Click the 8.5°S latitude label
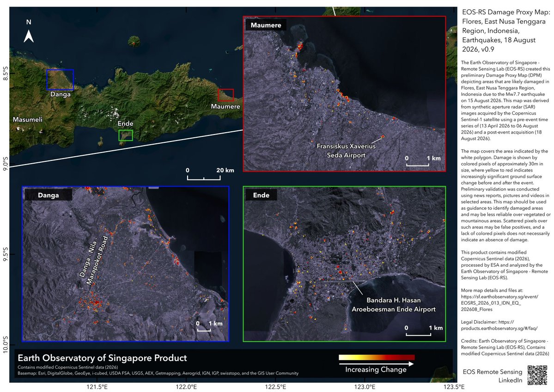The height and width of the screenshot is (392, 554). click(x=5, y=73)
